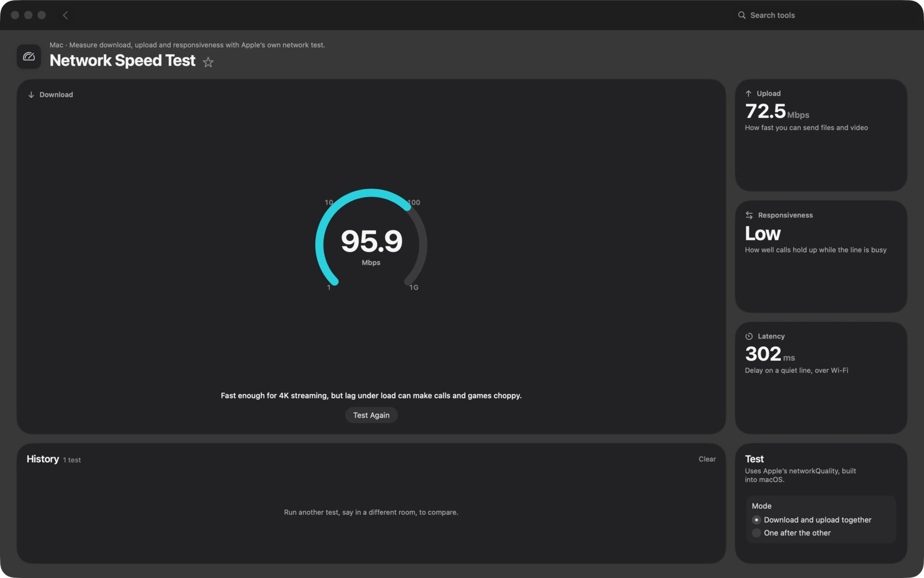This screenshot has width=924, height=578.
Task: Click the speedometer app icon
Action: point(29,57)
